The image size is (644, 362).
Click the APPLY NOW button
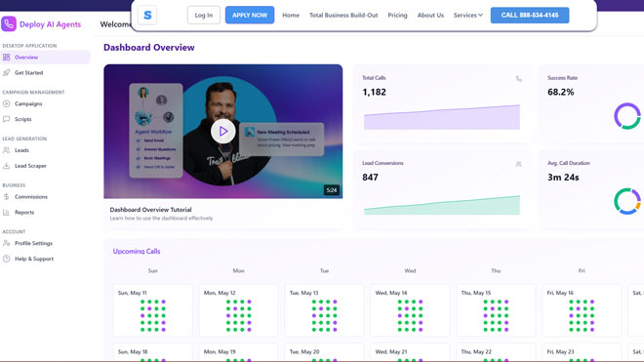pyautogui.click(x=250, y=16)
